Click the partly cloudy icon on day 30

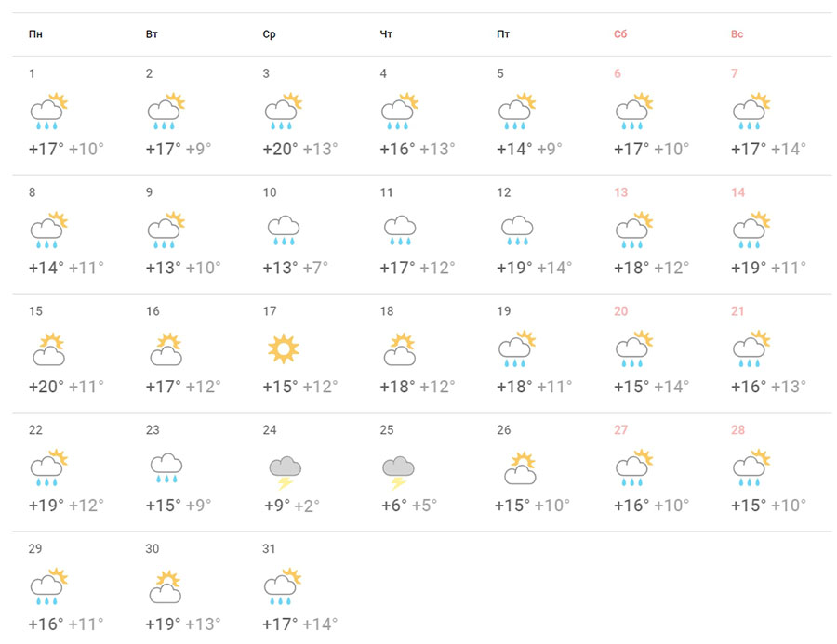click(x=166, y=587)
